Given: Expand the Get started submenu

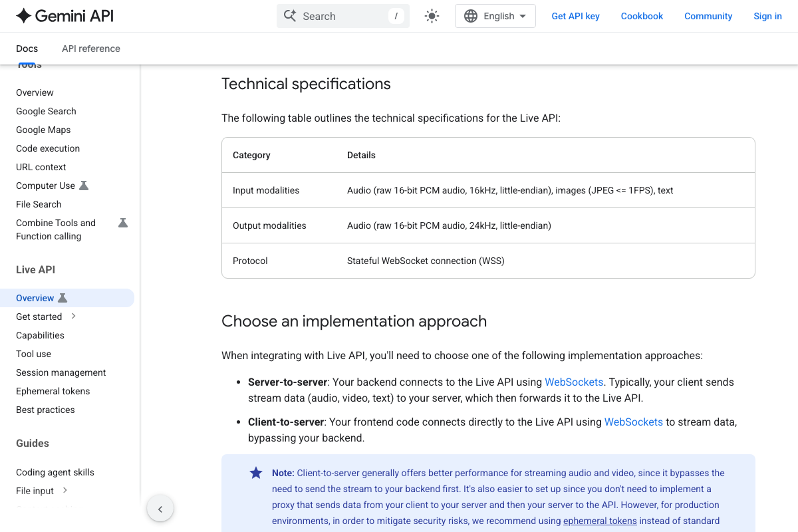Looking at the screenshot, I should pyautogui.click(x=74, y=317).
